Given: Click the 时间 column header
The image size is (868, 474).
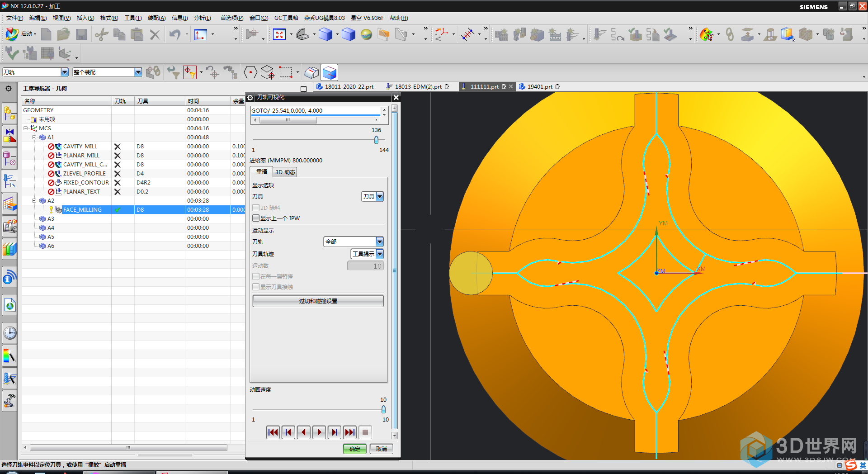Looking at the screenshot, I should 208,101.
